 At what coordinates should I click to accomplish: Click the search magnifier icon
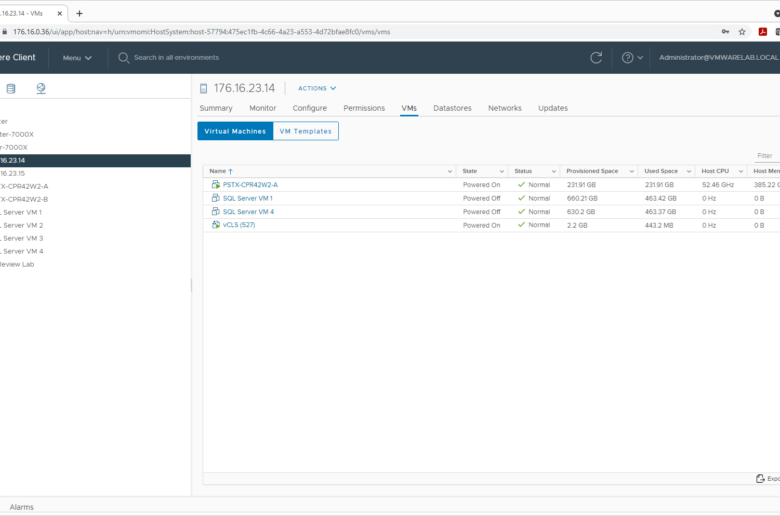click(123, 58)
